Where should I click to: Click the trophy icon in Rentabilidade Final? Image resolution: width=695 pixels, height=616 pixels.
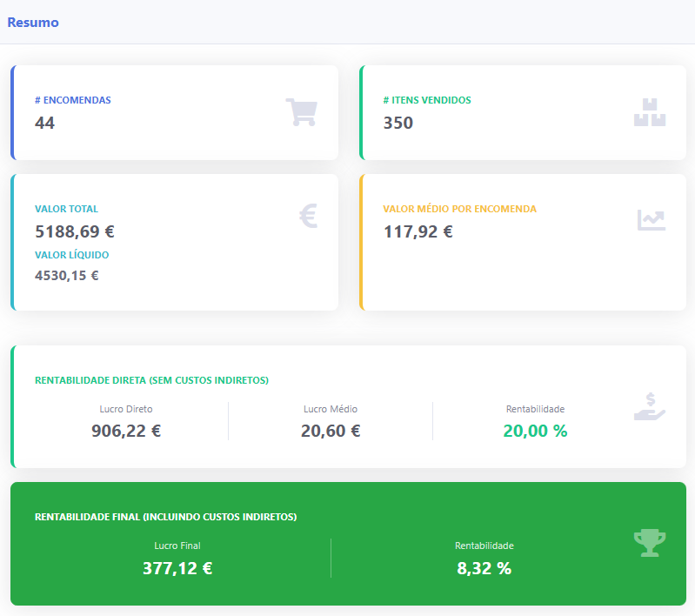[649, 543]
